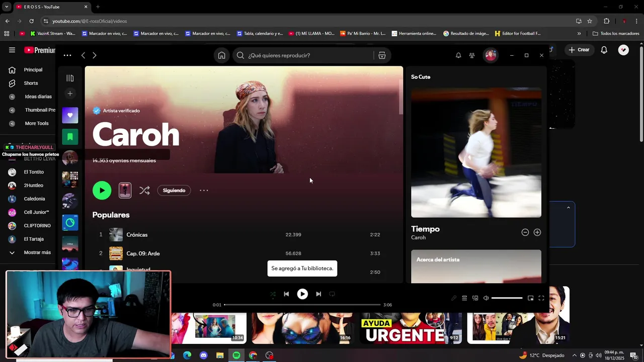Open So Cute playlist link in right panel

[x=421, y=77]
